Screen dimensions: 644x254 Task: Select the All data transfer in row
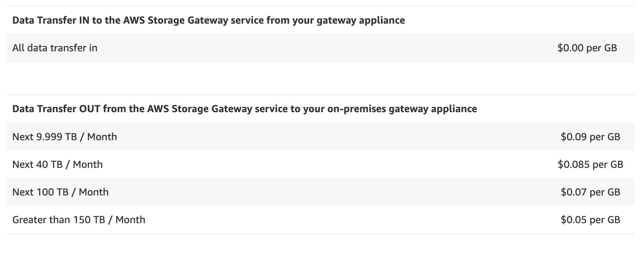320,48
